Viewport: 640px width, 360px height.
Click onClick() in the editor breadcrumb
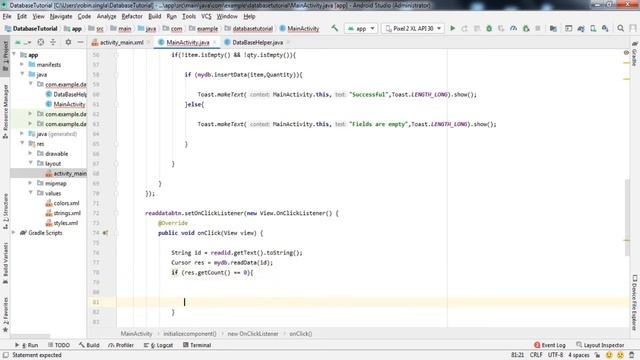(x=301, y=333)
